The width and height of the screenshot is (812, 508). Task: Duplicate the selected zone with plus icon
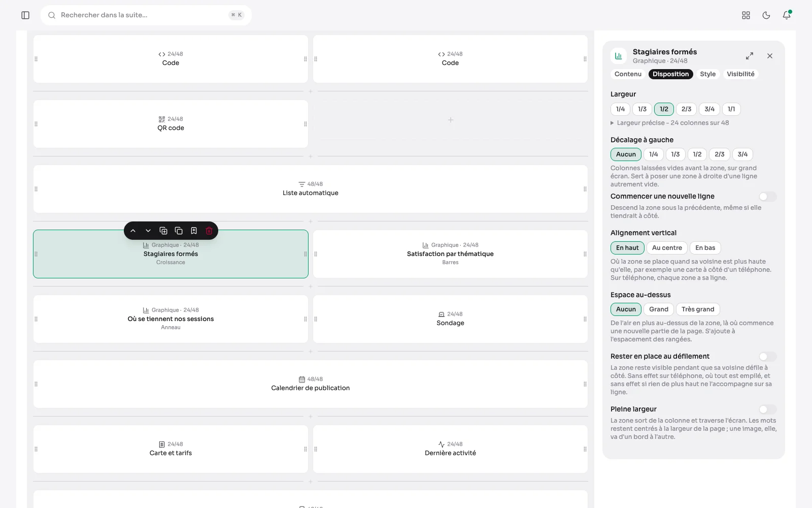163,231
